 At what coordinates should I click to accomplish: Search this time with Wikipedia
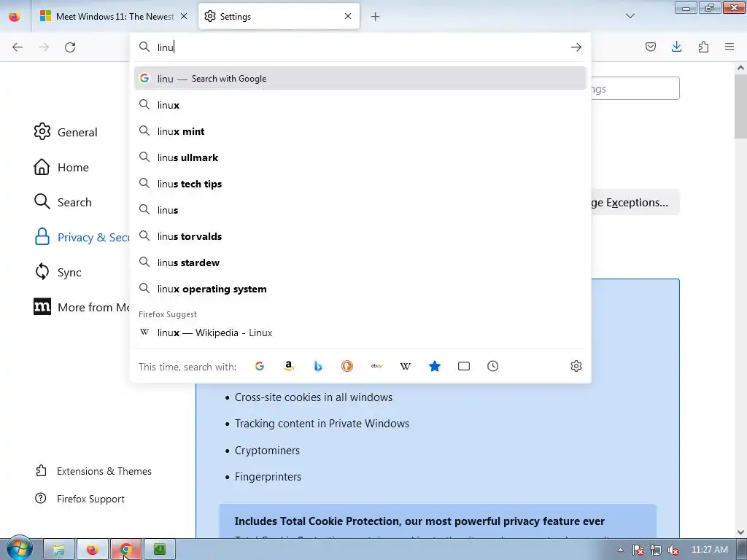406,366
